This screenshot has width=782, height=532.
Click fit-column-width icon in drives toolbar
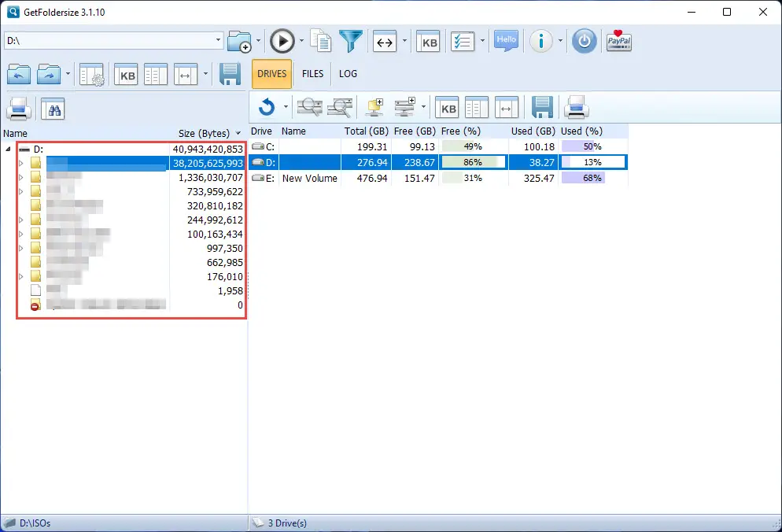(507, 107)
